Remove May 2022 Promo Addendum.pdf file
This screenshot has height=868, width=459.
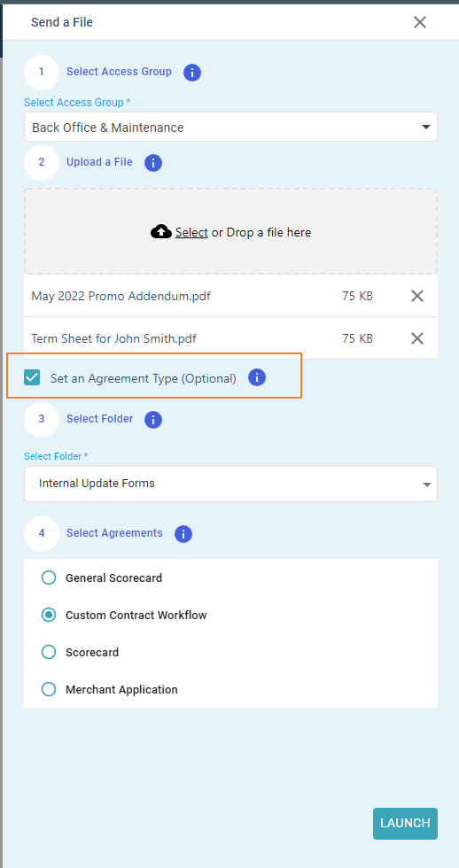point(417,296)
